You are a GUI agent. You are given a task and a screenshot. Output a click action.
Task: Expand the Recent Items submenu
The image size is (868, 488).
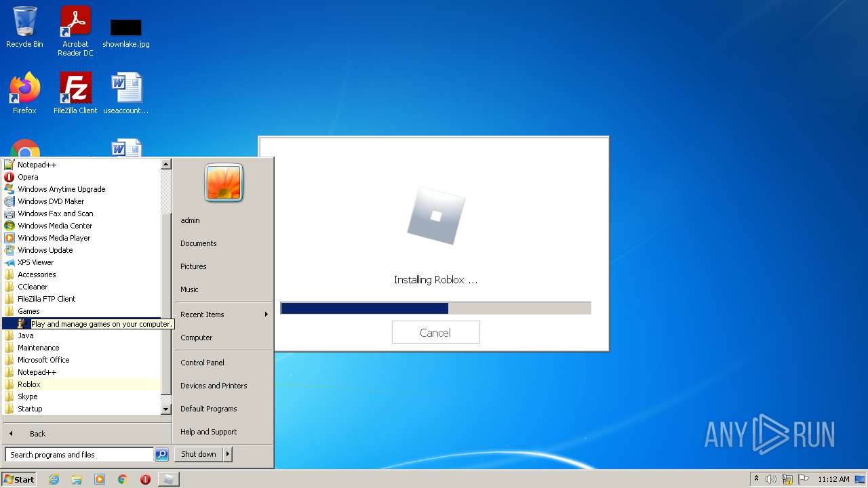224,314
